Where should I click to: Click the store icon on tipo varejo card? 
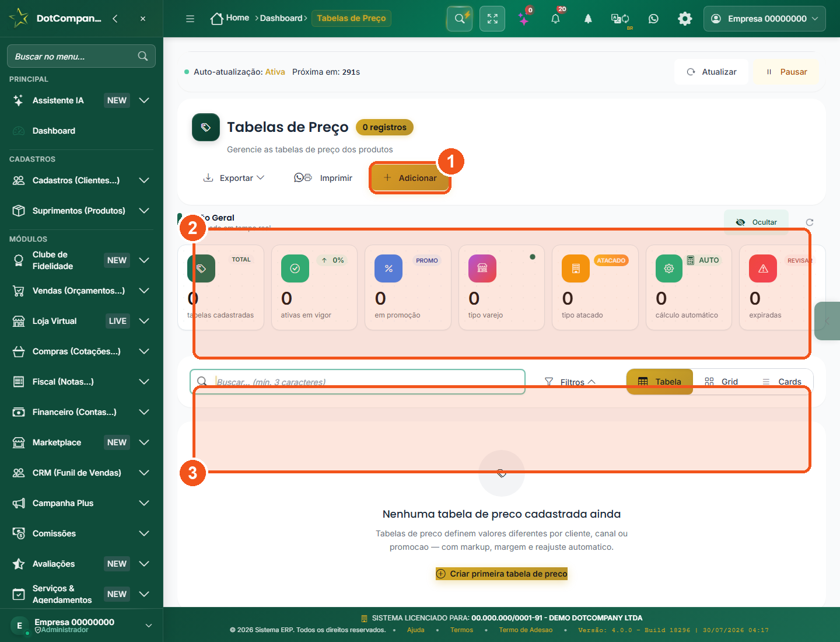click(x=482, y=268)
